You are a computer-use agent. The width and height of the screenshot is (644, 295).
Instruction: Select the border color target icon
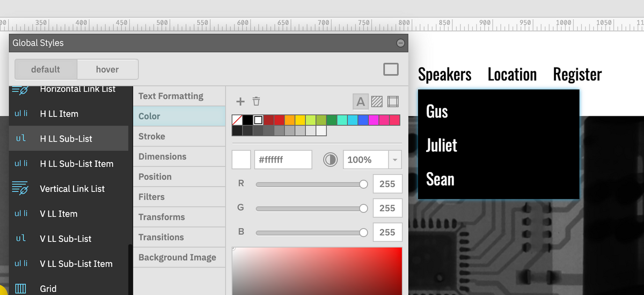tap(393, 101)
